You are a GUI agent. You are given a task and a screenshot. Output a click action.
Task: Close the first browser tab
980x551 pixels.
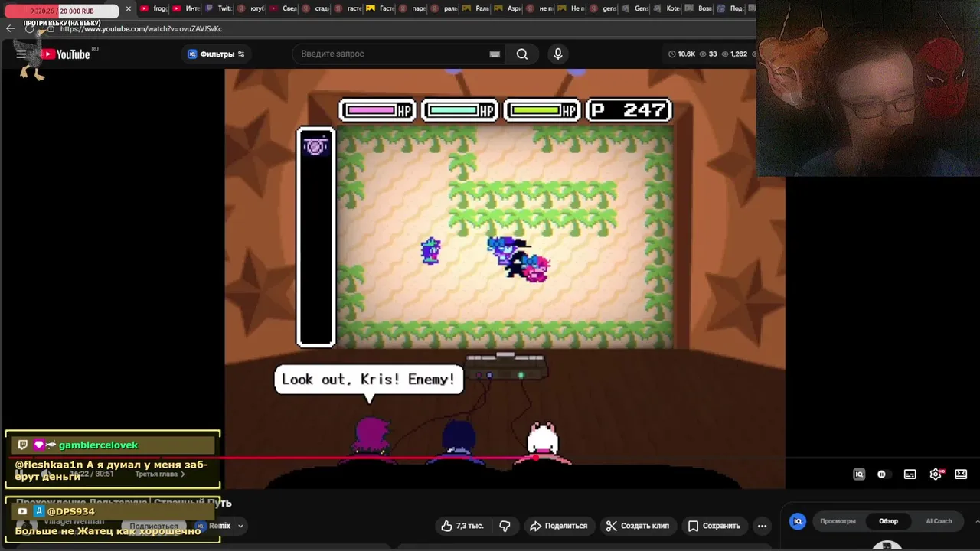tap(128, 9)
